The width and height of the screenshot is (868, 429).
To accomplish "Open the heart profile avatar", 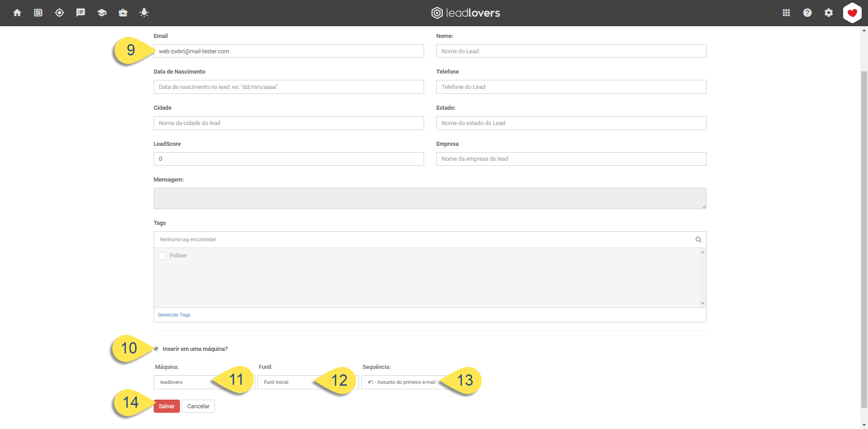I will [852, 13].
